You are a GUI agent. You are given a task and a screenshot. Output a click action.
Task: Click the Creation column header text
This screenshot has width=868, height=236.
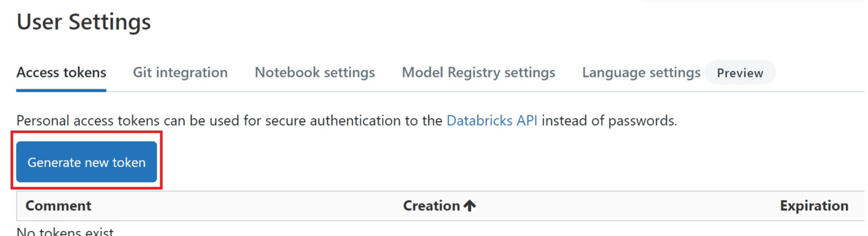(431, 206)
